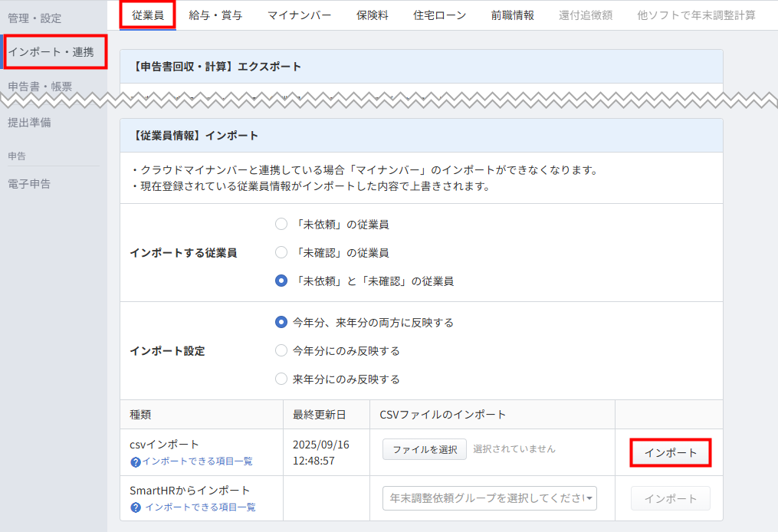Open 電子申告 in sidebar
This screenshot has width=778, height=532.
tap(29, 184)
